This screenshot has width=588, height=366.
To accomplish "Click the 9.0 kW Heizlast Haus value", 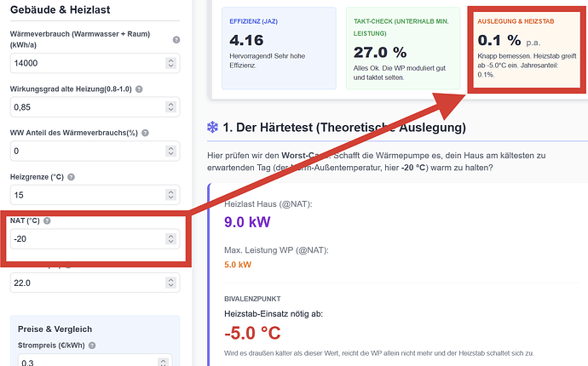I will pos(247,222).
